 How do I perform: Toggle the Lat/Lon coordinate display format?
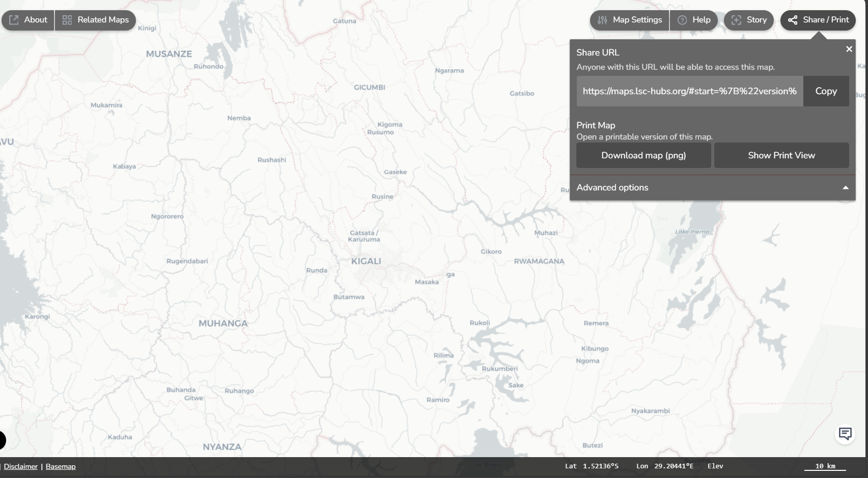629,466
